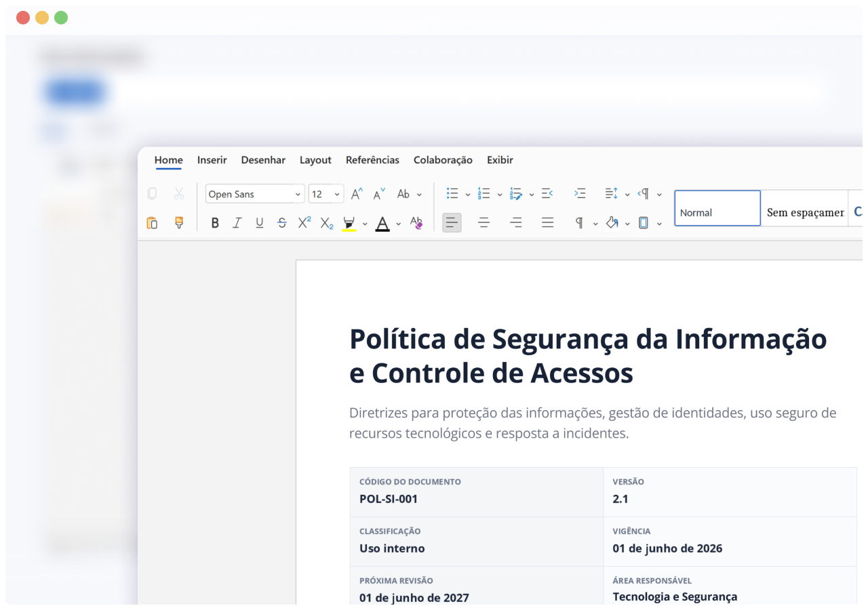Decrease the paragraph indent
Viewport: 868px width, 610px height.
tap(547, 194)
